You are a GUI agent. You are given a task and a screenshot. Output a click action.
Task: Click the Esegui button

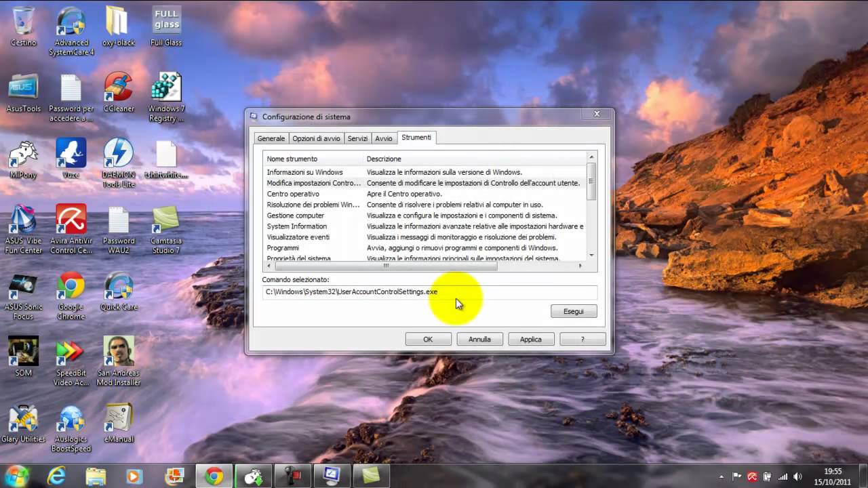(x=574, y=311)
